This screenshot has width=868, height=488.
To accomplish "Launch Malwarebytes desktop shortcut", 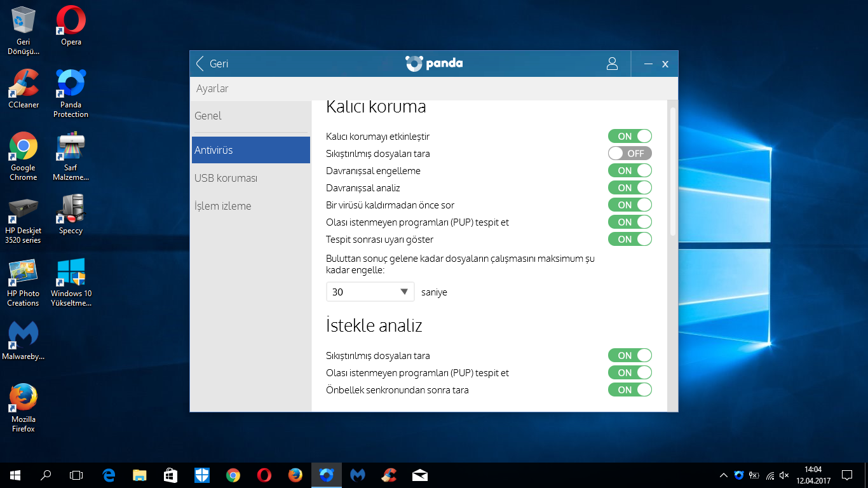I will (24, 340).
